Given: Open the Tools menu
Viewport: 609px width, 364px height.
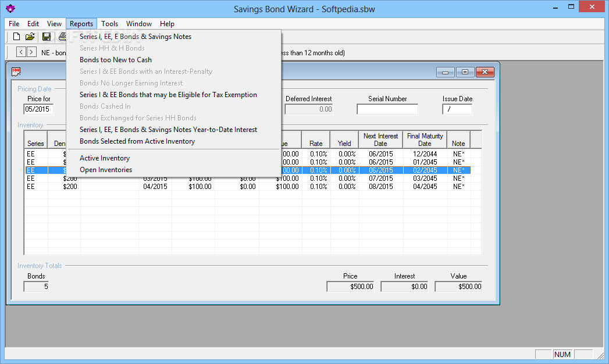Looking at the screenshot, I should point(109,24).
